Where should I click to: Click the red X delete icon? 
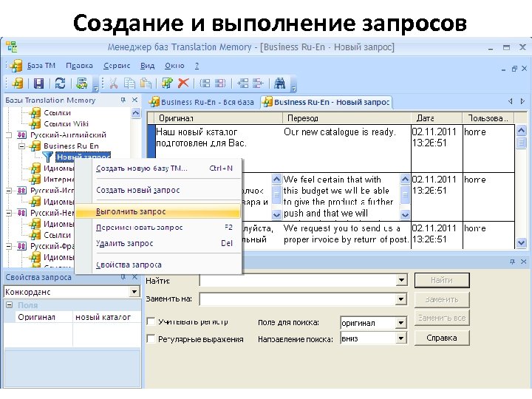coord(183,83)
